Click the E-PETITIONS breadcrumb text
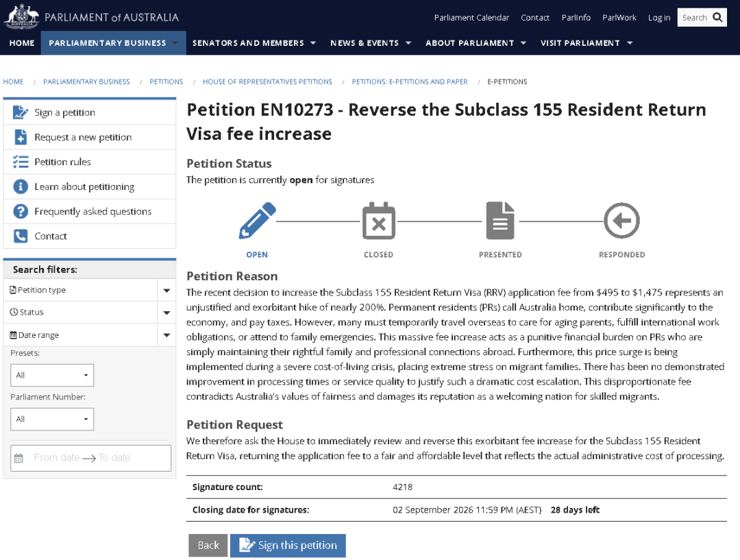Screen dimensions: 740x560 click(x=507, y=82)
